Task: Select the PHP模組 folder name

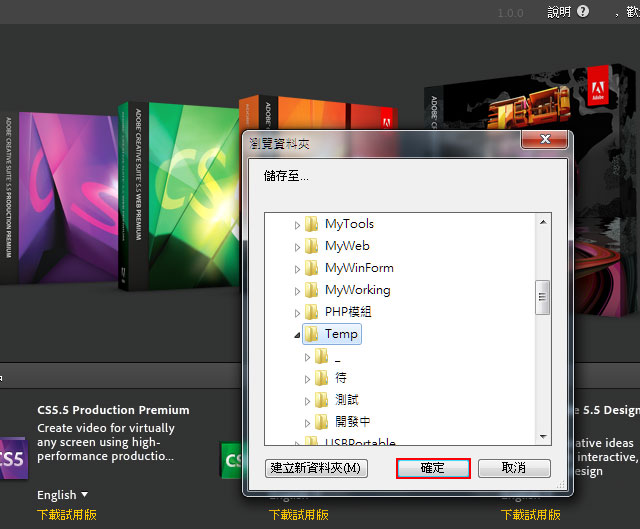Action: pyautogui.click(x=348, y=312)
